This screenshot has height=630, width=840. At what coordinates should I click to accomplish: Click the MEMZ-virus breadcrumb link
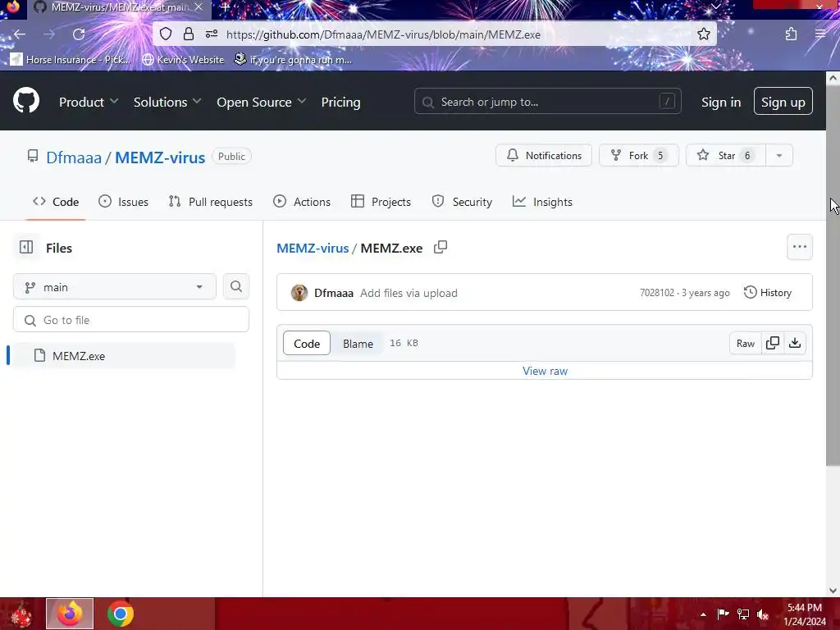tap(313, 248)
